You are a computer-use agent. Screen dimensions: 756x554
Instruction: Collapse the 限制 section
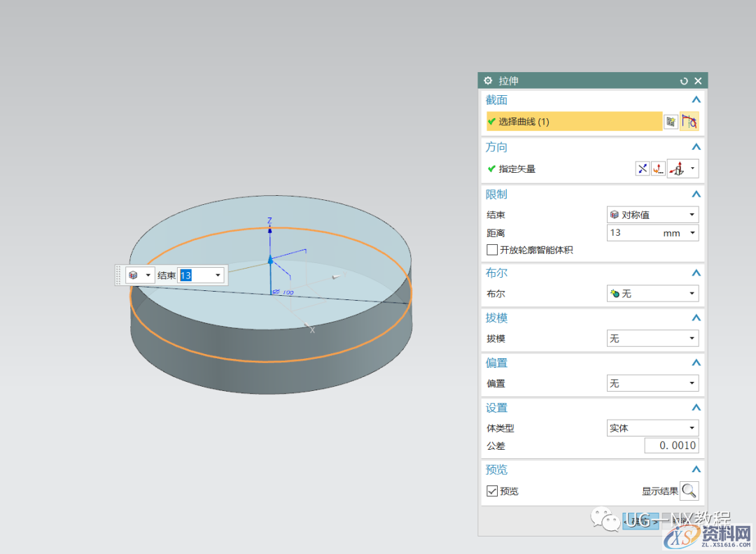[696, 194]
